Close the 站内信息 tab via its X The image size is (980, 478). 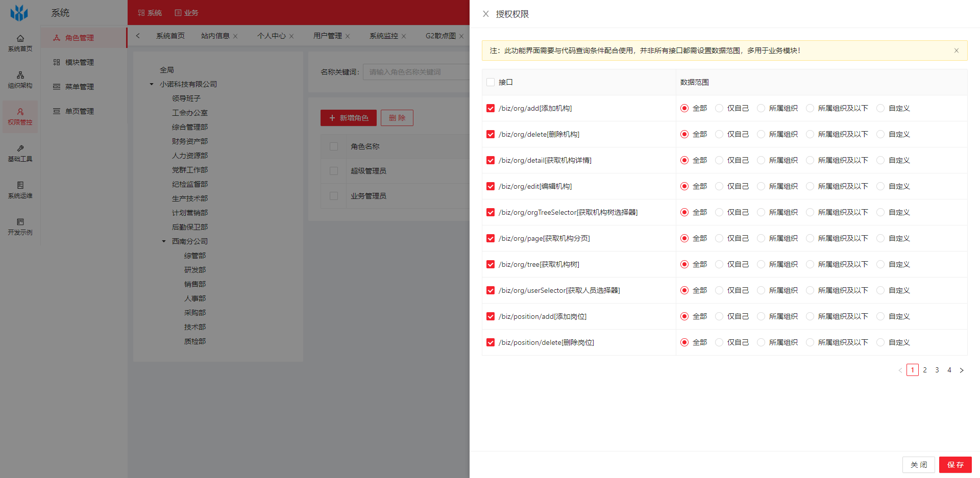pos(235,36)
